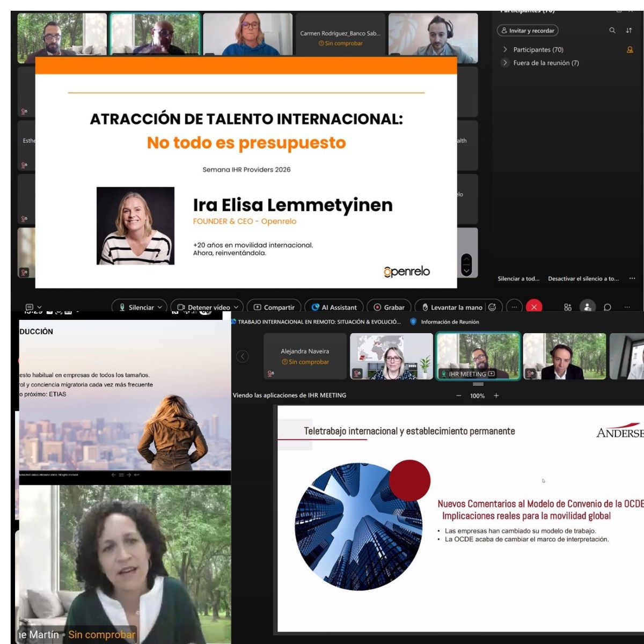Click the plus zoom control beside 100%

(x=496, y=396)
